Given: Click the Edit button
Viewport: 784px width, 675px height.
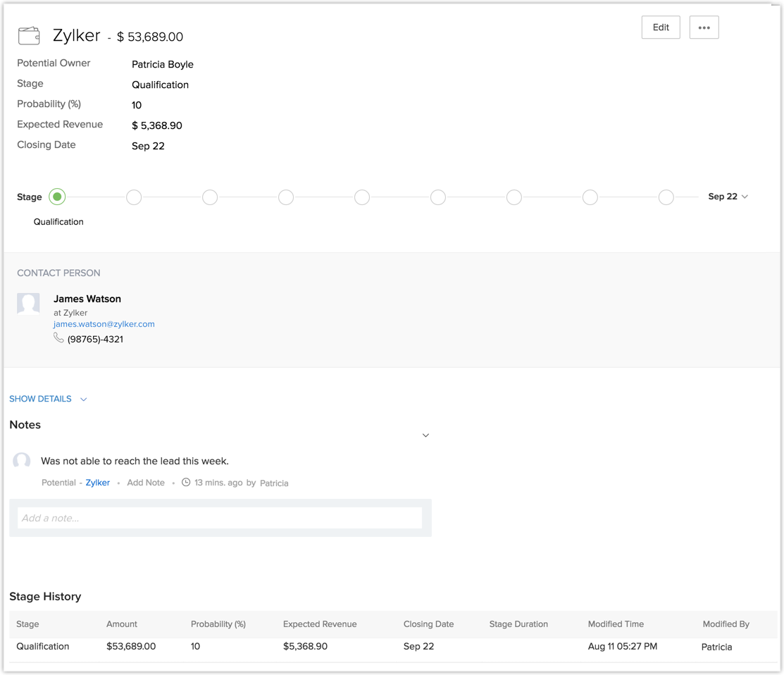Looking at the screenshot, I should [661, 27].
